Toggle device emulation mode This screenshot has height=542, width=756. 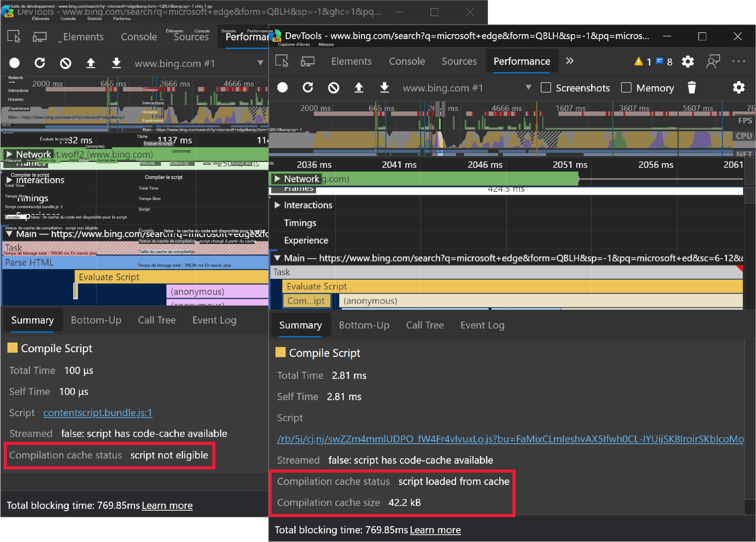pos(308,61)
